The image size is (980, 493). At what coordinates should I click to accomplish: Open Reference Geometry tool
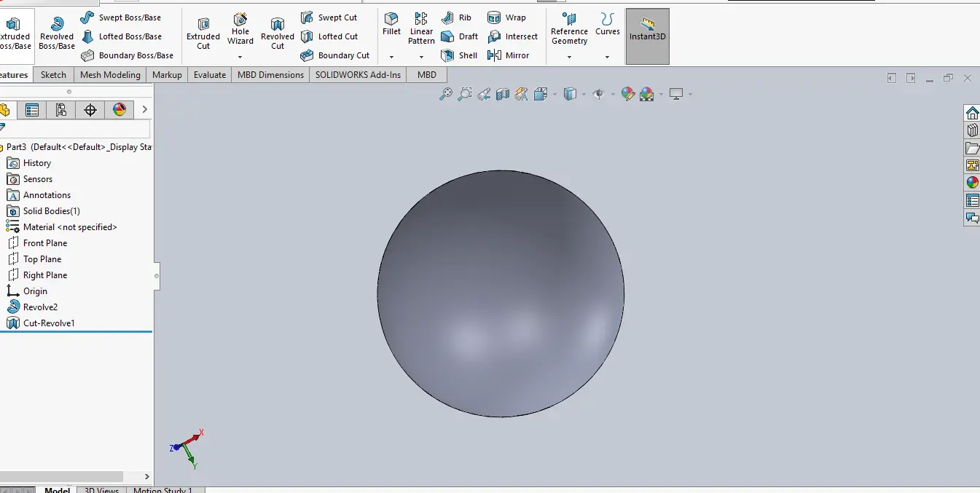click(569, 28)
